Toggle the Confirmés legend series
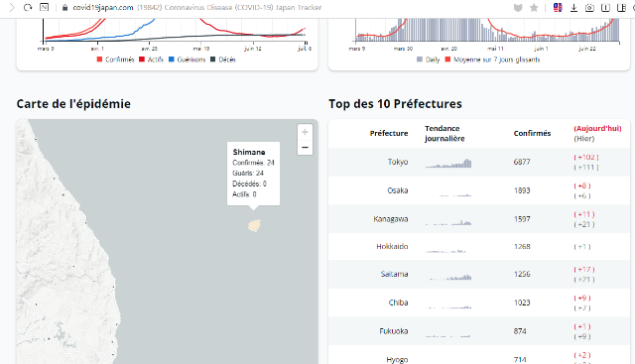 [115, 60]
